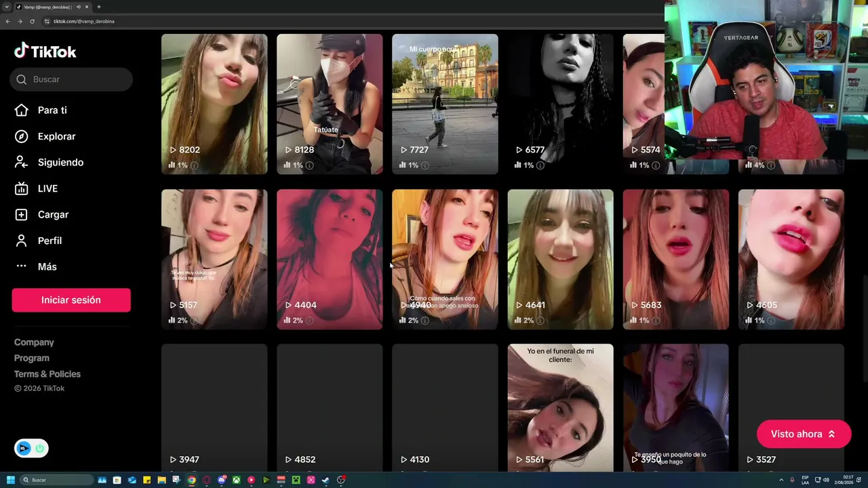Close the Vamp TikTok browser tab
868x488 pixels.
click(87, 7)
